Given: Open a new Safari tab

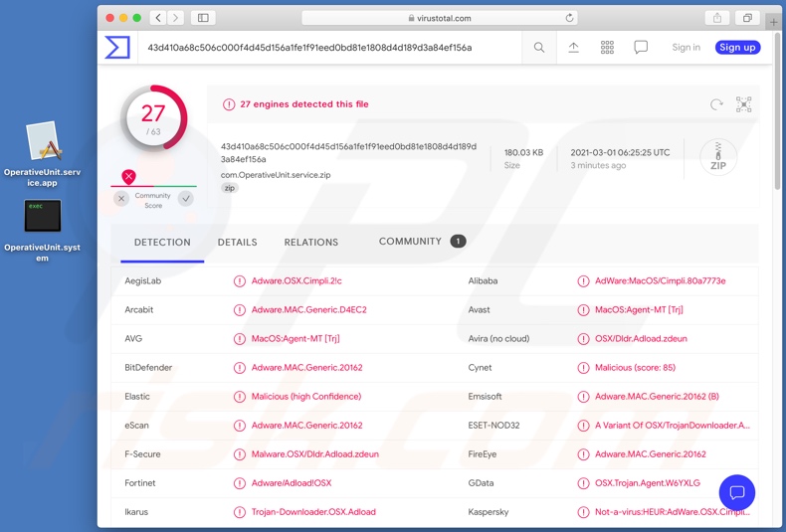Looking at the screenshot, I should 773,22.
